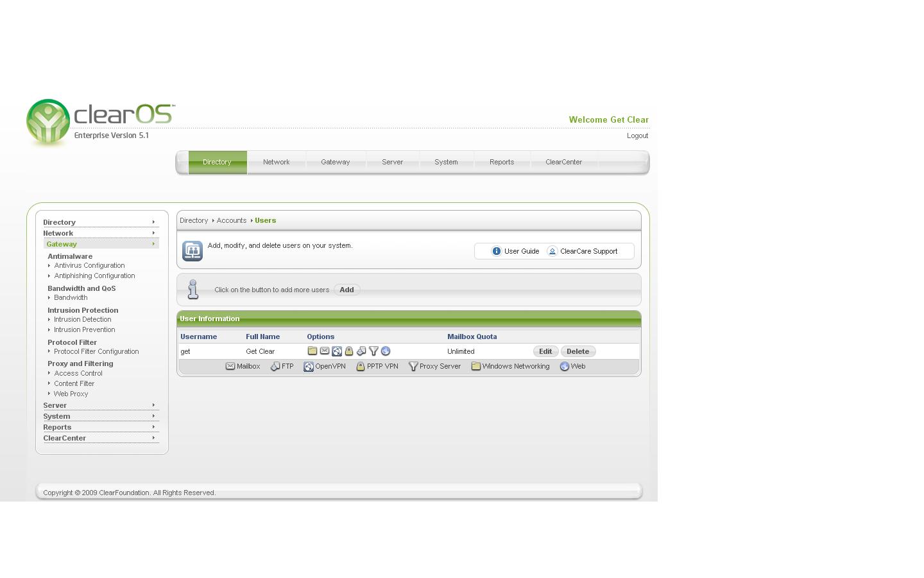Click the users page icon beside the description
Screen dimensions: 924x578
coord(193,251)
